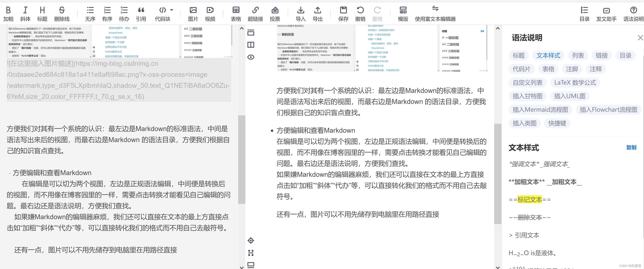Switch to LaTeX 数学公式 syntax tab
The height and width of the screenshot is (269, 644).
575,83
